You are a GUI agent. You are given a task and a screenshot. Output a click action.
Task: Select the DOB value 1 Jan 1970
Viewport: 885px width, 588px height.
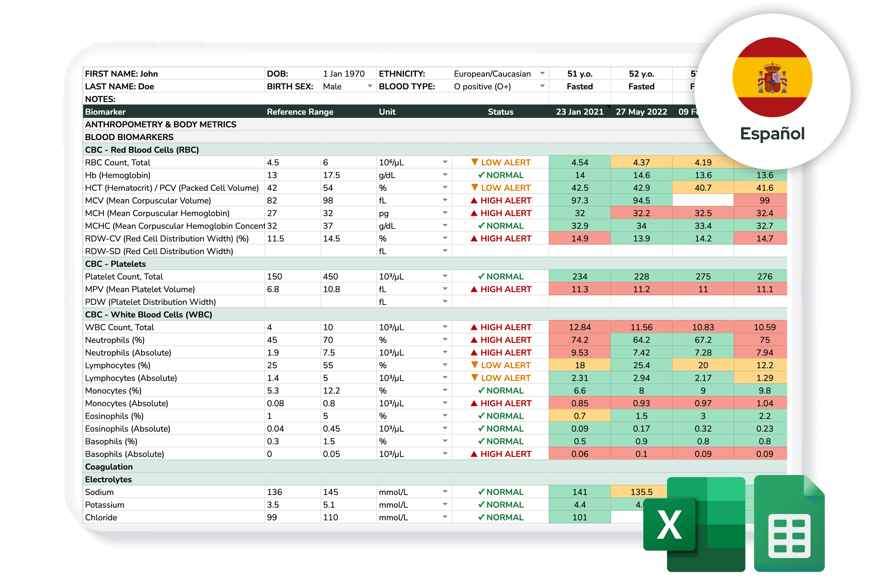tap(344, 74)
